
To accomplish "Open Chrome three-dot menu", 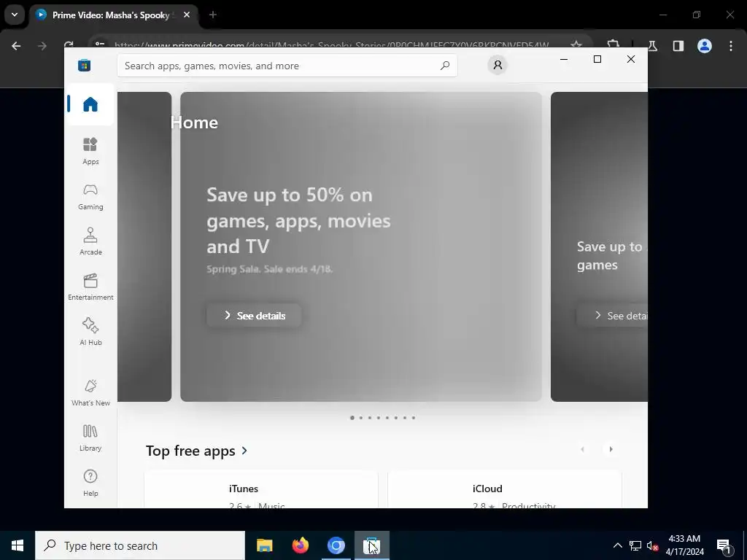I will (x=731, y=46).
